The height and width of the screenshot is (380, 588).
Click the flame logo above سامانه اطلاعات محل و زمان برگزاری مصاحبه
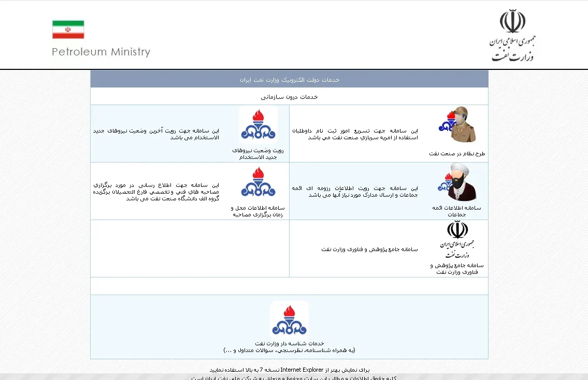click(259, 182)
